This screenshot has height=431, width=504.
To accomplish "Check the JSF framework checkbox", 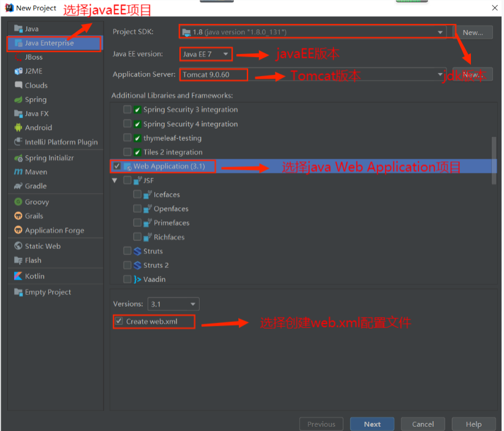I will click(x=127, y=180).
